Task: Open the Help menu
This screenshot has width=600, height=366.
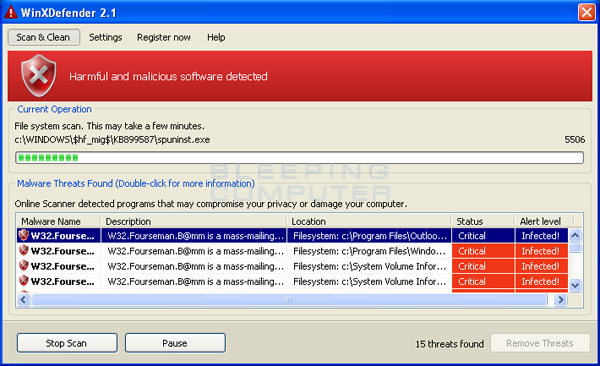Action: click(216, 38)
